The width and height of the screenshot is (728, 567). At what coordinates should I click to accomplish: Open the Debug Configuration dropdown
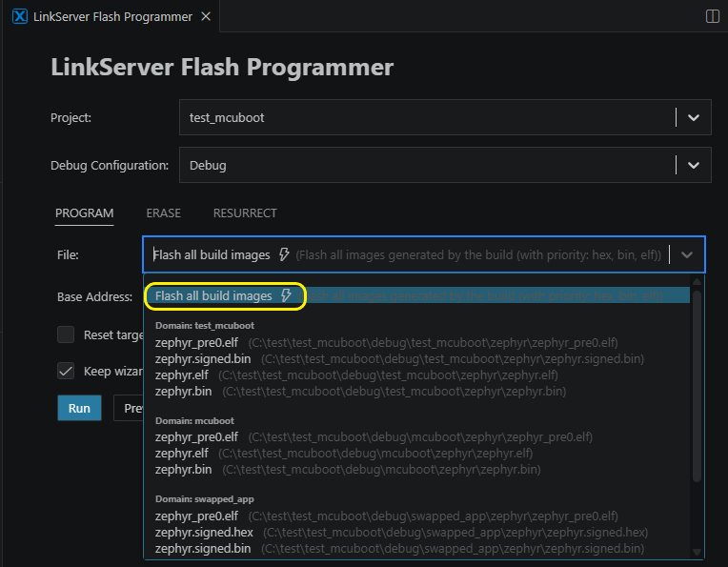coord(445,165)
